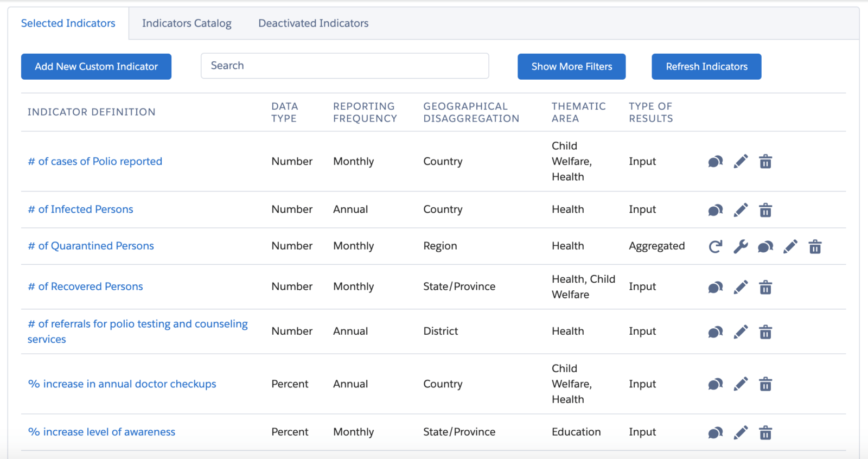Open '# of Infected Persons' link
Screen dimensions: 868x459
(x=80, y=209)
